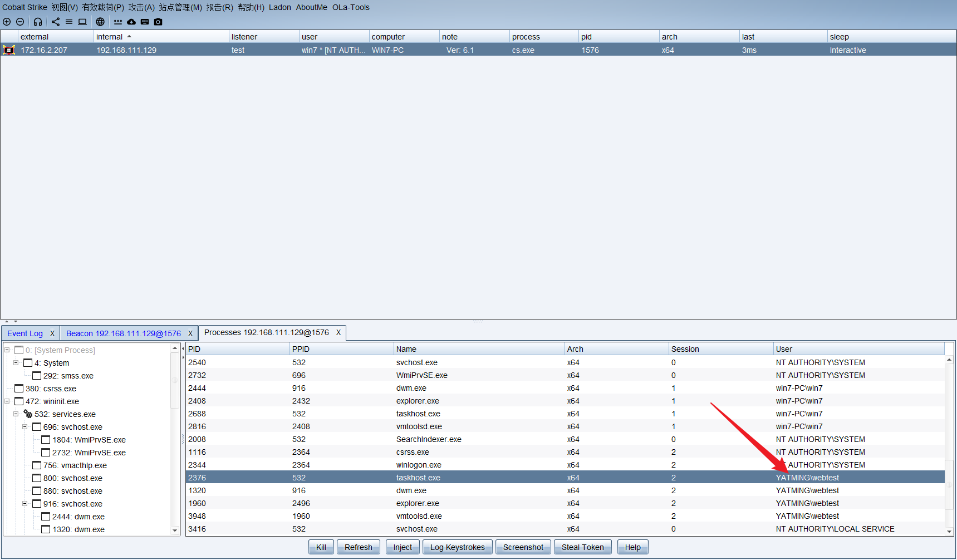Click the window icon next to 292: smss.exe
957x560 pixels.
pyautogui.click(x=37, y=376)
